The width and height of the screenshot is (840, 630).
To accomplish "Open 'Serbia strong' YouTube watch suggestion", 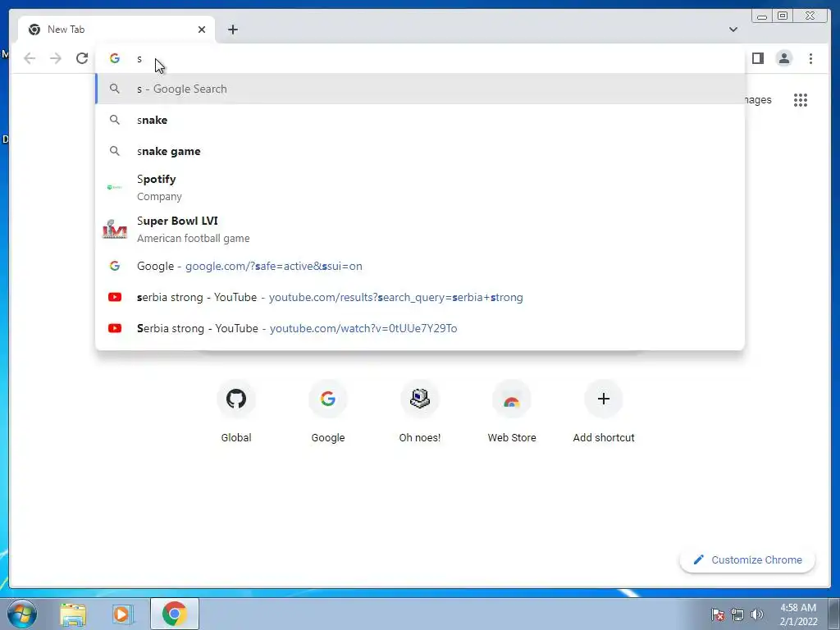I will tap(420, 328).
